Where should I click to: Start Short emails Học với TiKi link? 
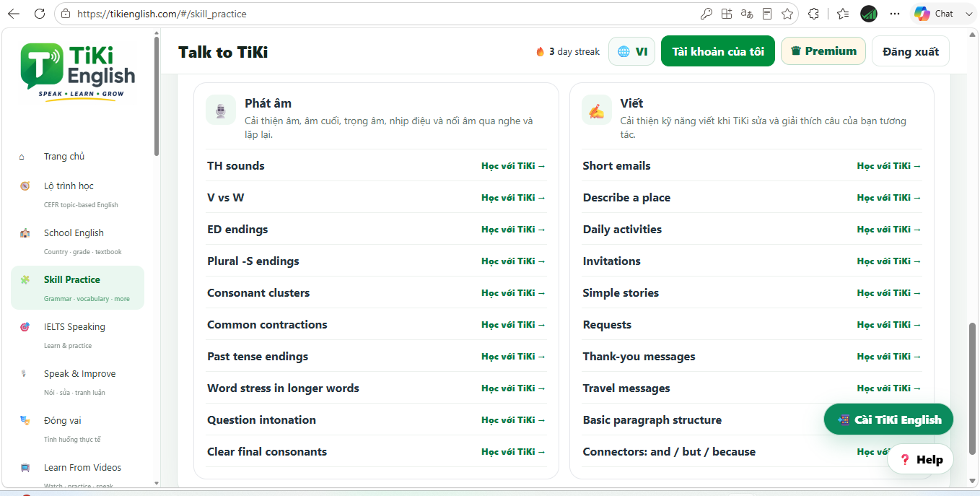click(x=889, y=166)
